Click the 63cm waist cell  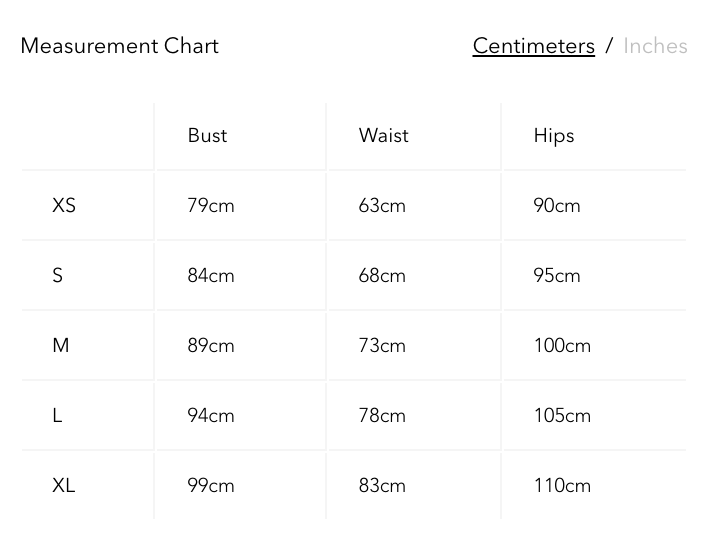point(382,206)
